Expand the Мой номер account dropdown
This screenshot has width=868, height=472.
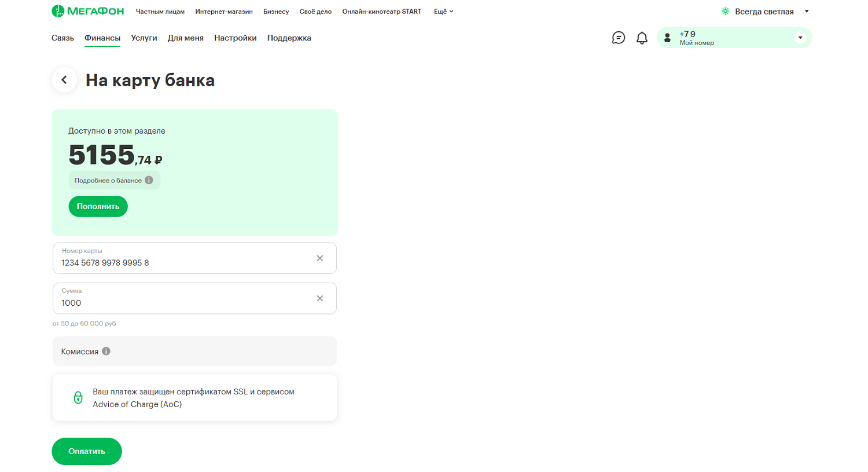[800, 38]
